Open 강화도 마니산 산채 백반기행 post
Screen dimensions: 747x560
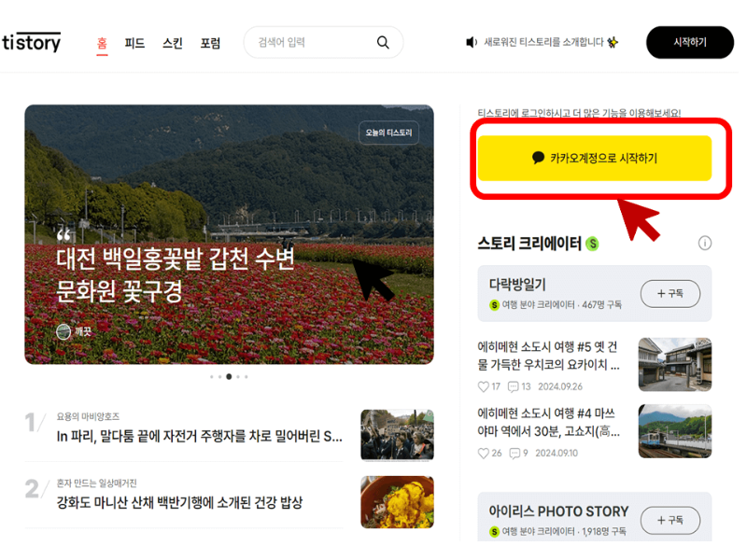click(x=179, y=502)
